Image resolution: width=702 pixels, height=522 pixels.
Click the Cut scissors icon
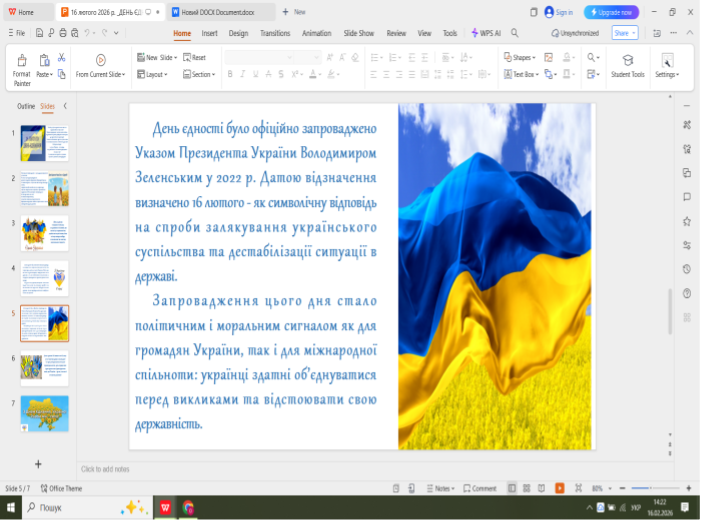point(62,58)
